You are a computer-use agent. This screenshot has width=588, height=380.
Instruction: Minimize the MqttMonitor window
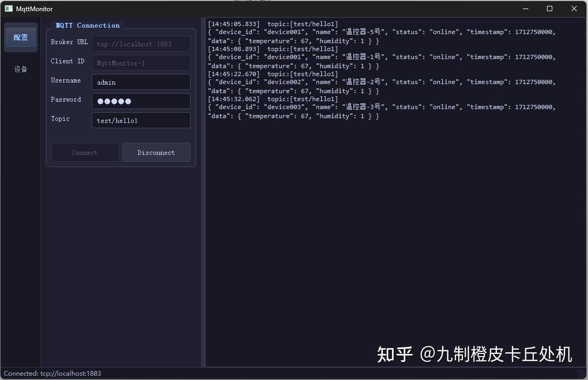pos(526,9)
